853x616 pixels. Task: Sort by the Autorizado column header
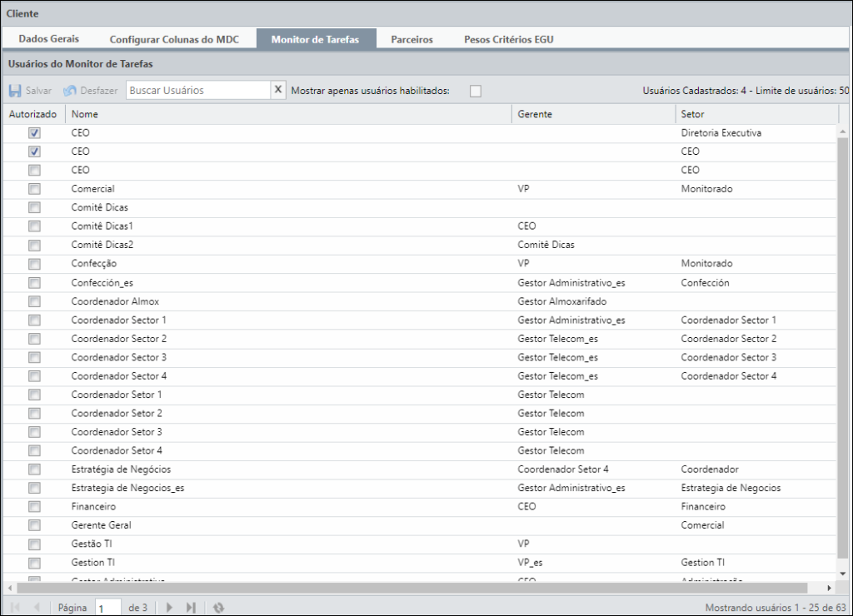(x=33, y=114)
